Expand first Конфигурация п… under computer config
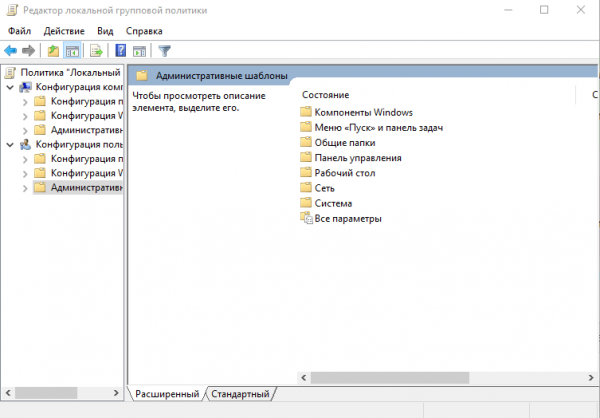 click(x=25, y=102)
